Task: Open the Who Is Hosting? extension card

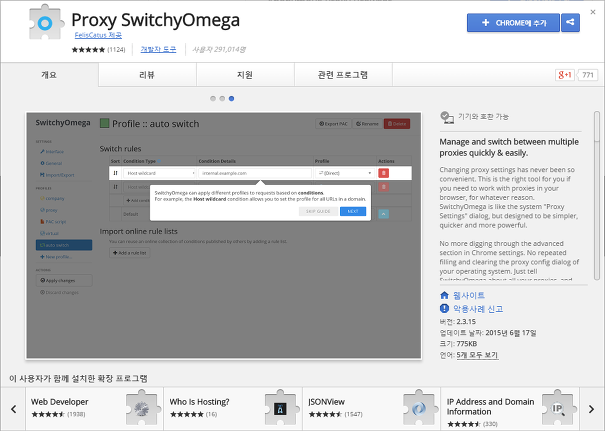Action: pos(233,409)
